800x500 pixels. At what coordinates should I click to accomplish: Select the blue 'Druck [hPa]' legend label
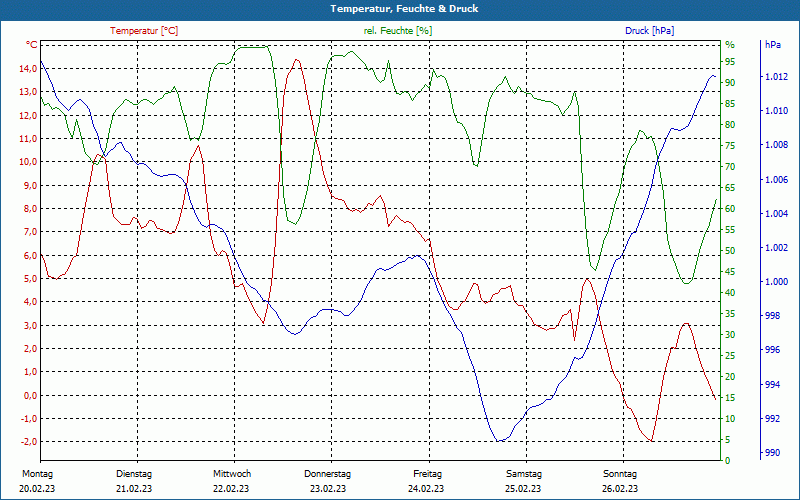coord(649,31)
